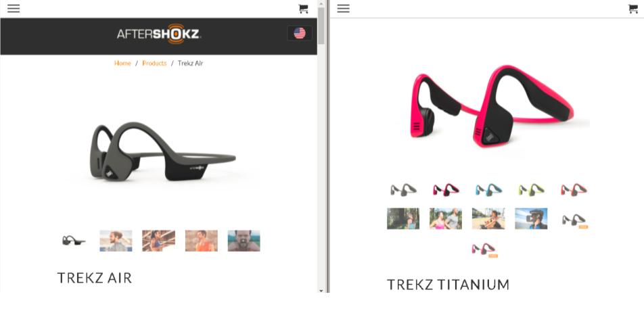The height and width of the screenshot is (309, 644).
Task: Open the hamburger menu on Trekz Air page
Action: 14,9
